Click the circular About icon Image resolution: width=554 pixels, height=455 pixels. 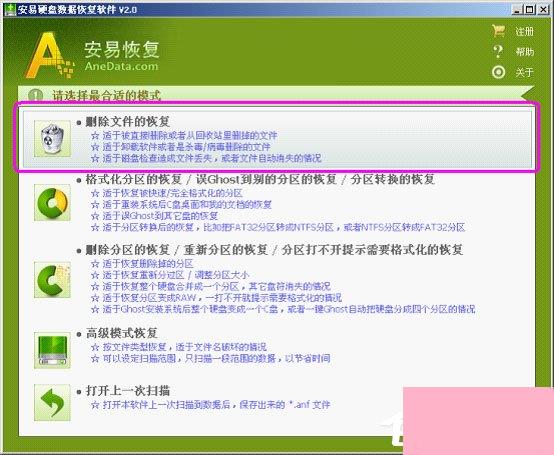(x=499, y=72)
